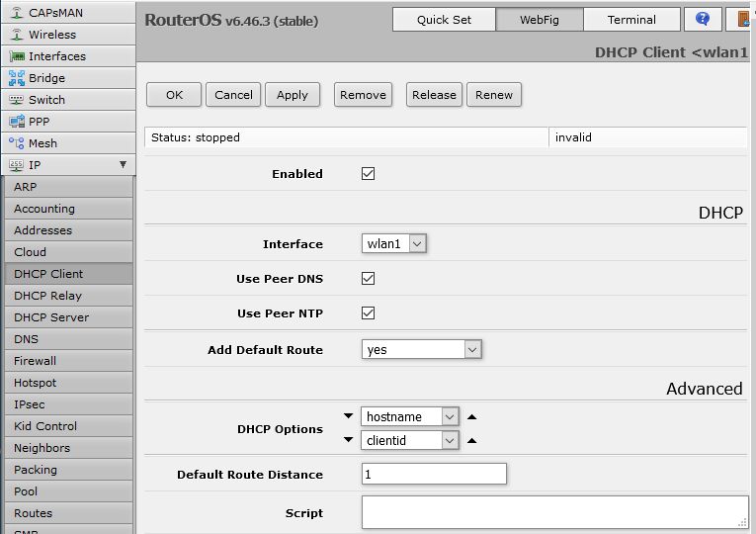Screen dimensions: 756x534
Task: Open Pool submenu item
Action: (69, 491)
